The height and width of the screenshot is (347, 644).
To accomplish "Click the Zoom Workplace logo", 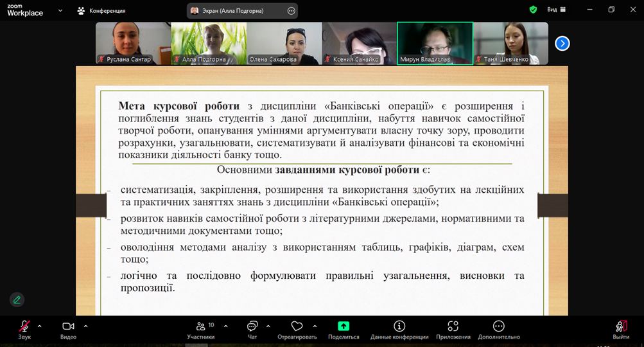I will pos(25,10).
